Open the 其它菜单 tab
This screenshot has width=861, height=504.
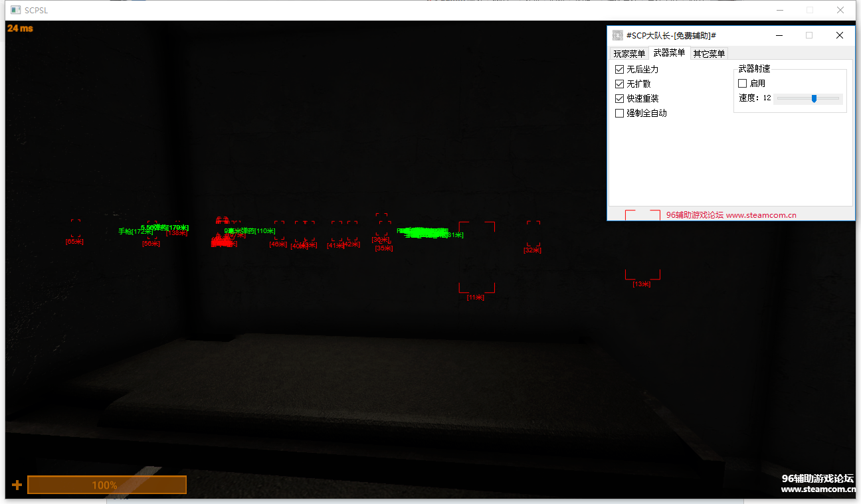(x=709, y=54)
